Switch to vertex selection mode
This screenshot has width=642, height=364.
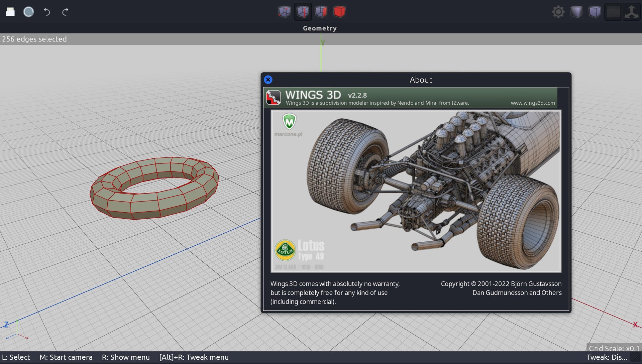[x=284, y=12]
